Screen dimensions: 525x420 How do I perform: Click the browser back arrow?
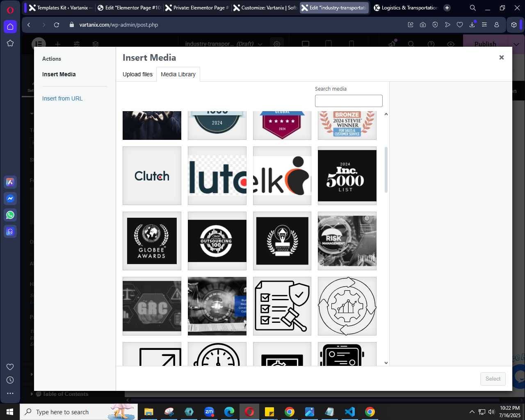click(x=29, y=25)
